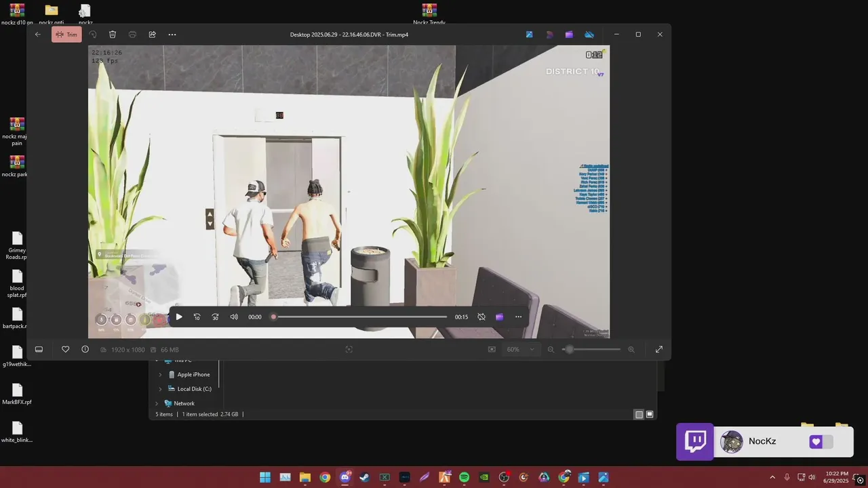Click fit-to-window icon beside zoom percentage
This screenshot has width=868, height=488.
point(492,349)
